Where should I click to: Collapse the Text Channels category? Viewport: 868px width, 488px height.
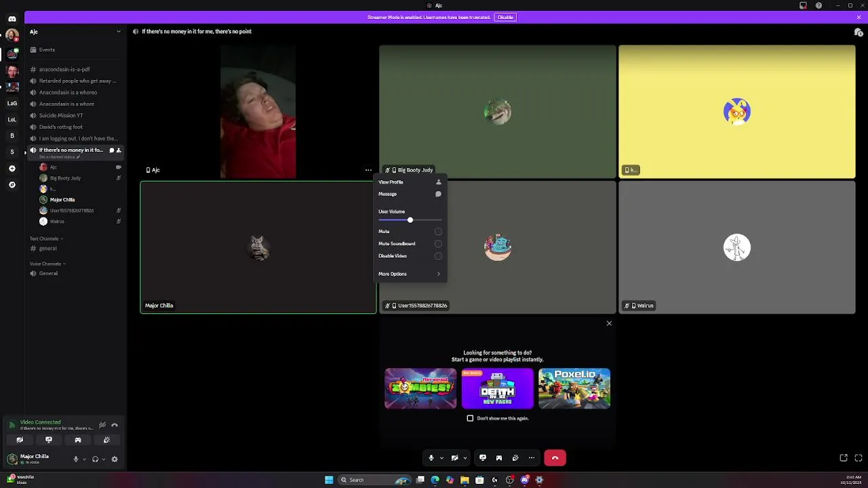click(x=46, y=239)
